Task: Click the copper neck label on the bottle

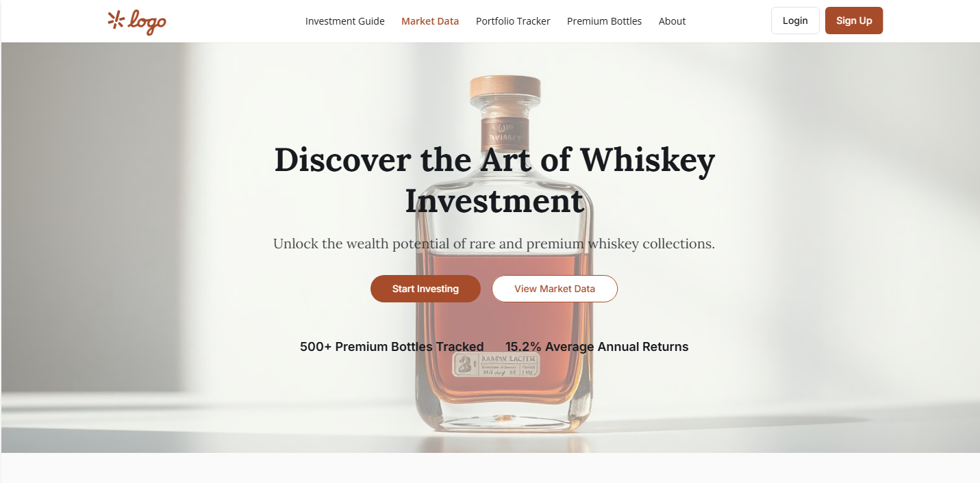Action: (x=505, y=130)
